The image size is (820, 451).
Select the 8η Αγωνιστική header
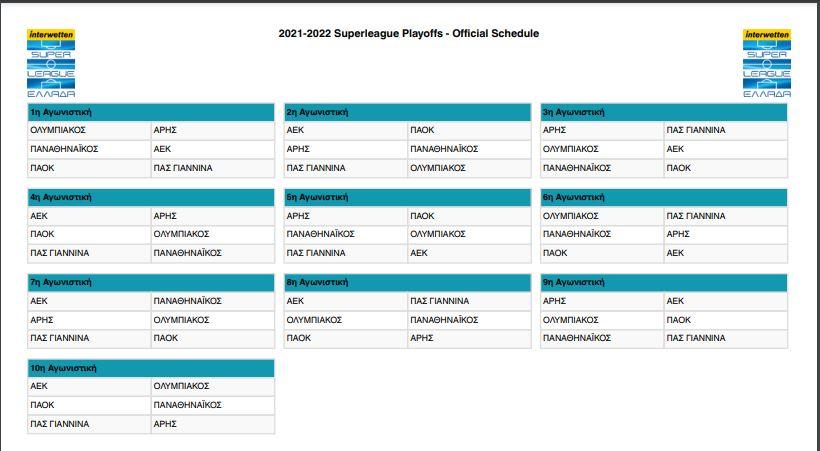408,282
